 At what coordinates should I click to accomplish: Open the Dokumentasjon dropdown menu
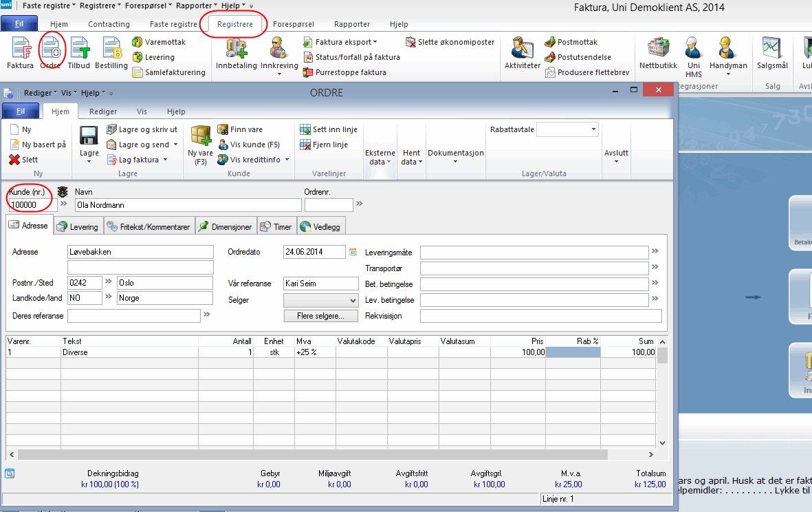(456, 157)
